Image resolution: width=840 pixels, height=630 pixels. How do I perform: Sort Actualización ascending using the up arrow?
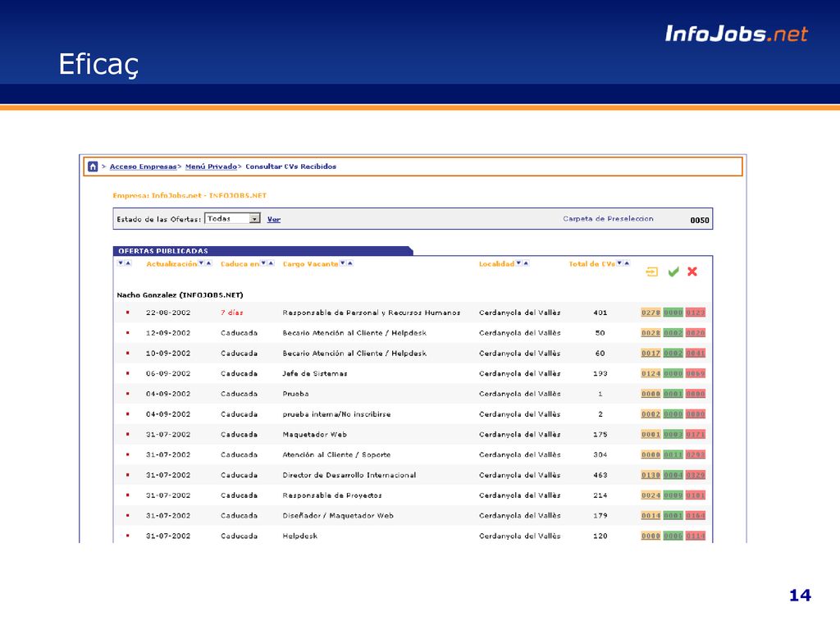[209, 263]
